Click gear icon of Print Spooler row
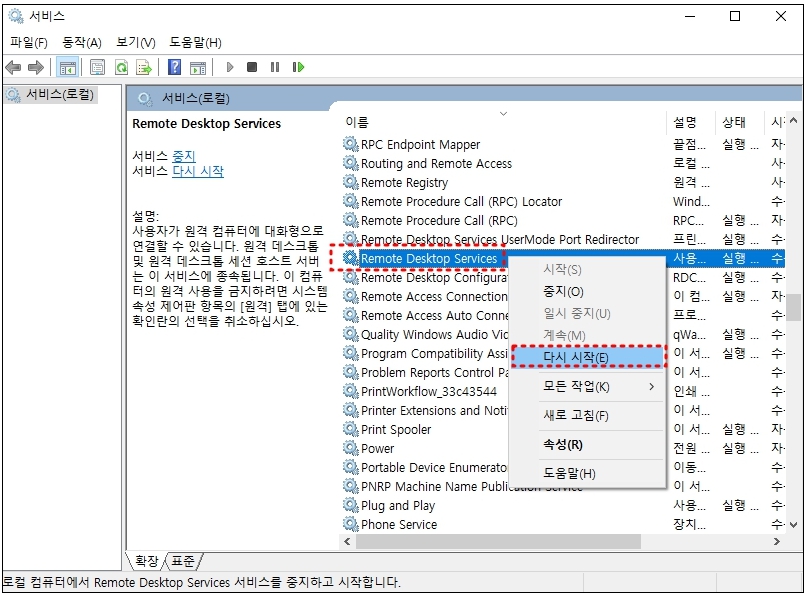Viewport: 808px width, 597px height. (x=350, y=429)
